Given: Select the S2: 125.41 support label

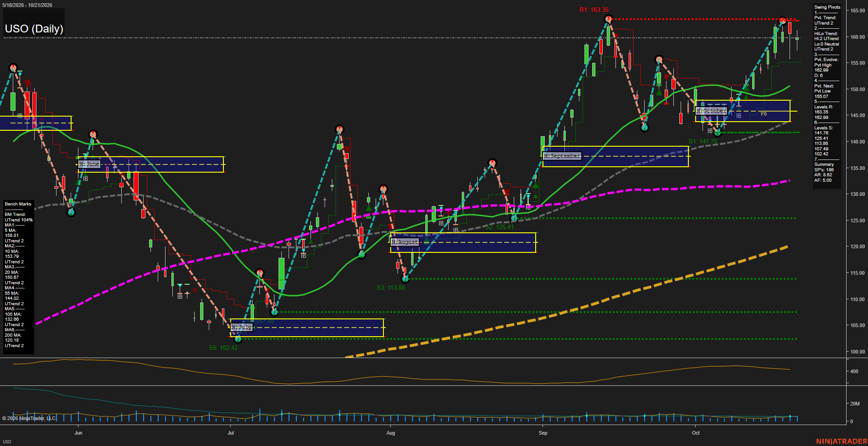Looking at the screenshot, I should click(500, 227).
